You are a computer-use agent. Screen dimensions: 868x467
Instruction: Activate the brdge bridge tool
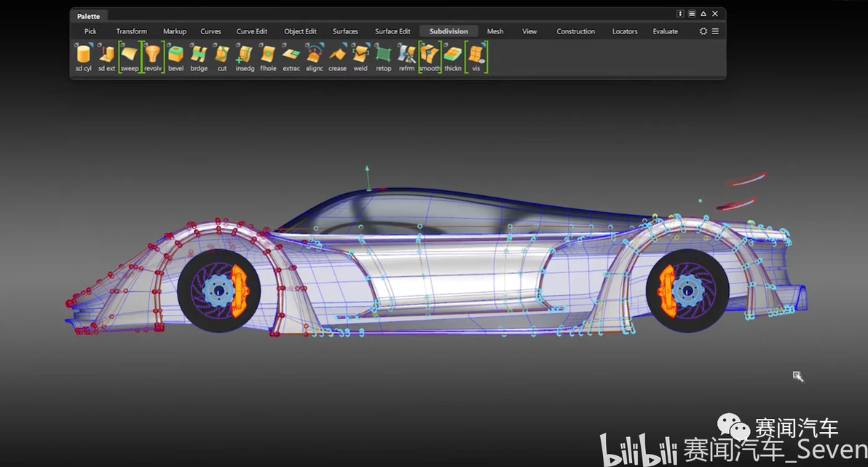click(199, 54)
